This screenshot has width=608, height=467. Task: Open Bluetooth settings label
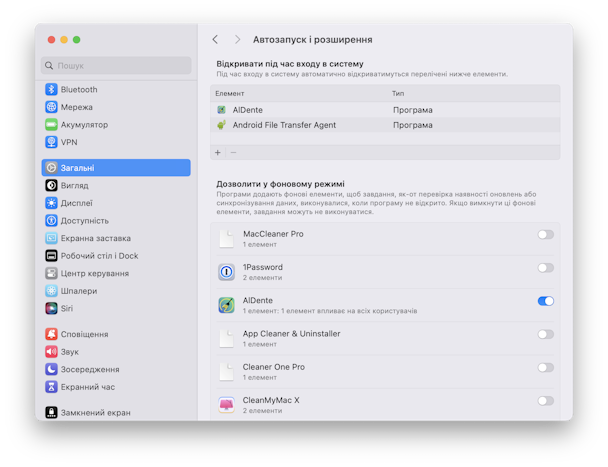(x=79, y=89)
